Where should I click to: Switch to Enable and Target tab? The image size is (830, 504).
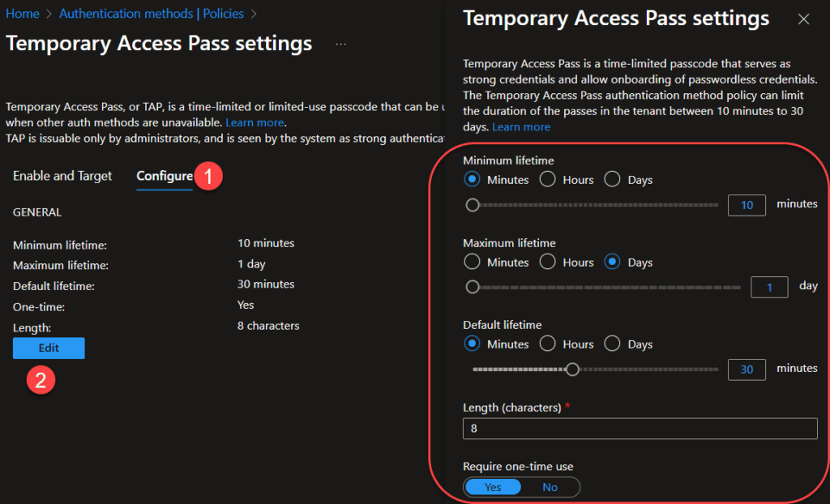tap(62, 176)
